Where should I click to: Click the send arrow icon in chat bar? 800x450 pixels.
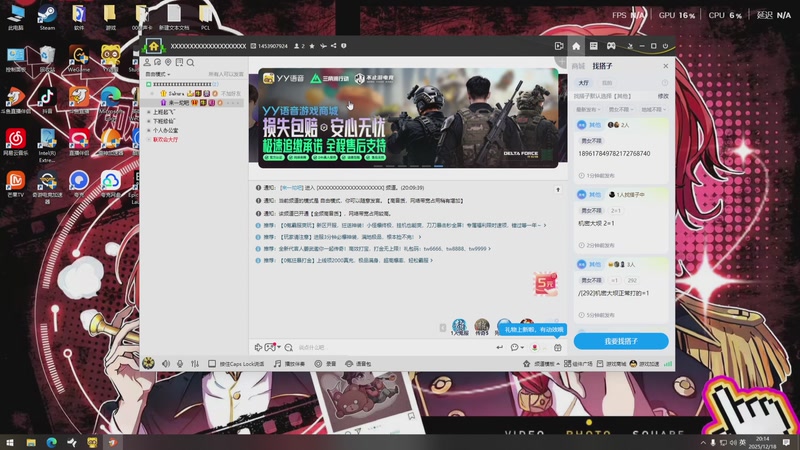tap(499, 347)
